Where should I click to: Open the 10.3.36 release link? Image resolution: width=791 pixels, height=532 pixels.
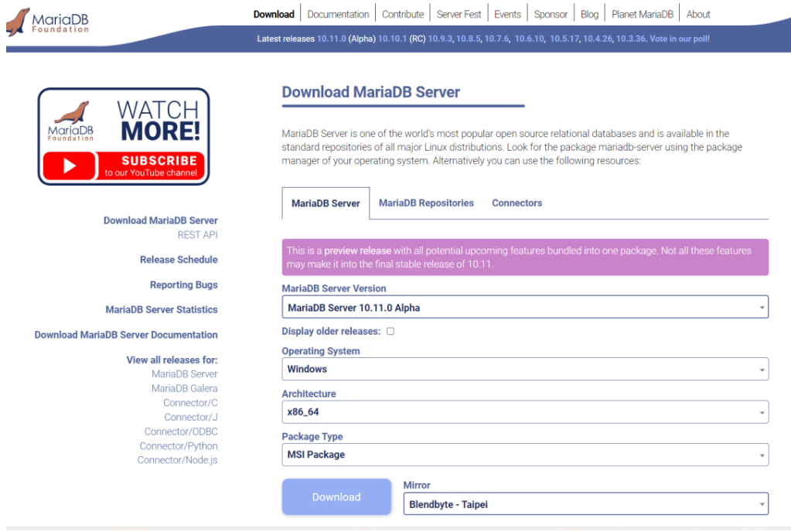631,39
